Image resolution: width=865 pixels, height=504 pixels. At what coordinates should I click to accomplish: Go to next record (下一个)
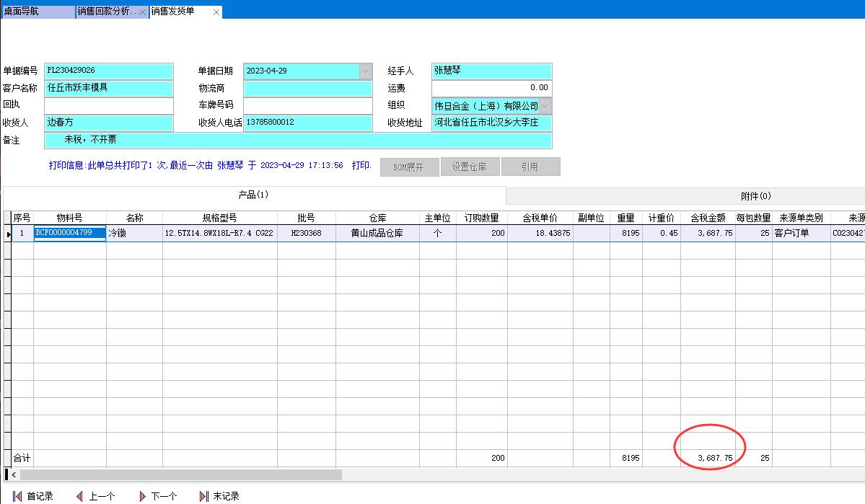[157, 496]
